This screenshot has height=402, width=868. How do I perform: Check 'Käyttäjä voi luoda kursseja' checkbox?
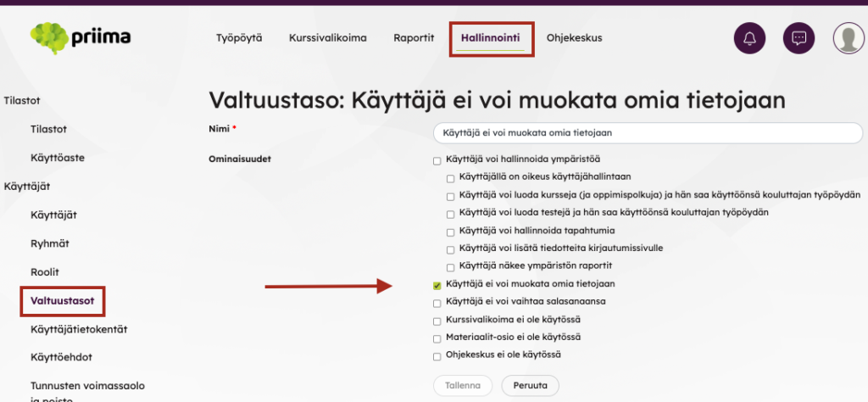(x=451, y=196)
